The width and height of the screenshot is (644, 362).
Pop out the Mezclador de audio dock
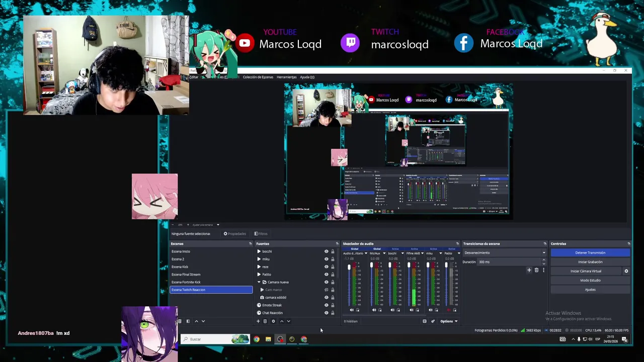[457, 244]
